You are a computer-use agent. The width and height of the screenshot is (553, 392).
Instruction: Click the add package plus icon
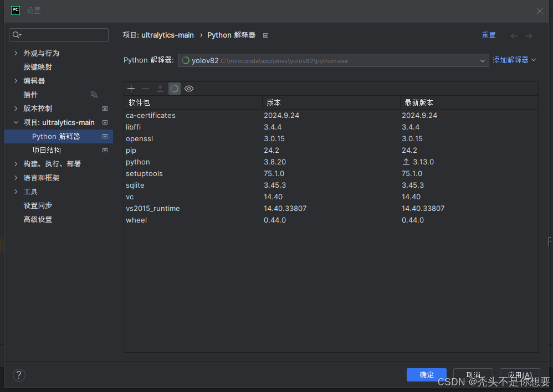131,89
